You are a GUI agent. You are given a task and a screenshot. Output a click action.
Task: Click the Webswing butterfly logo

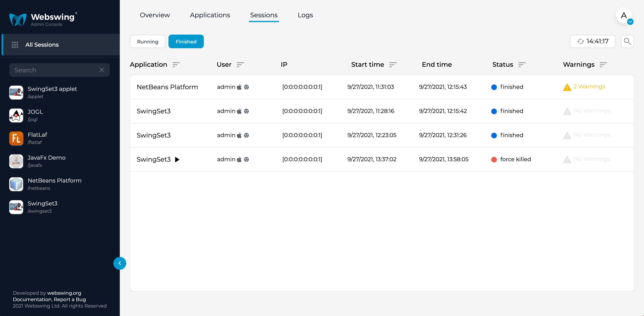tap(17, 19)
